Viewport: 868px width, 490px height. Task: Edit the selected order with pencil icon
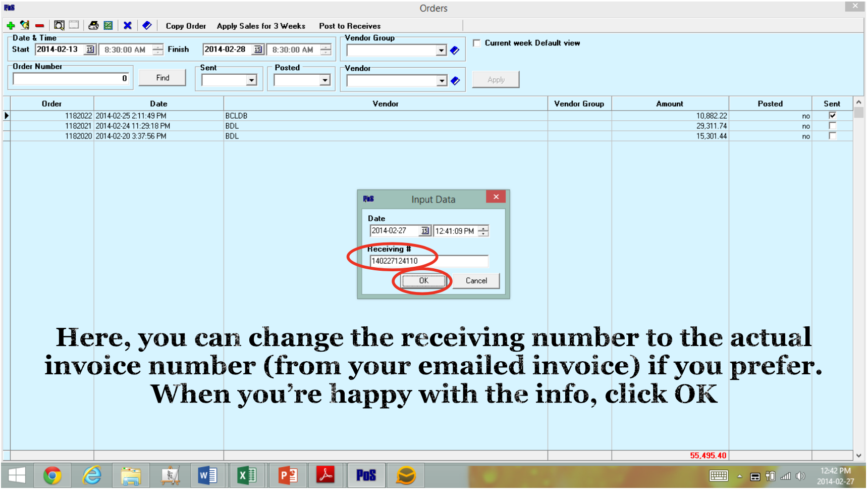(x=25, y=25)
